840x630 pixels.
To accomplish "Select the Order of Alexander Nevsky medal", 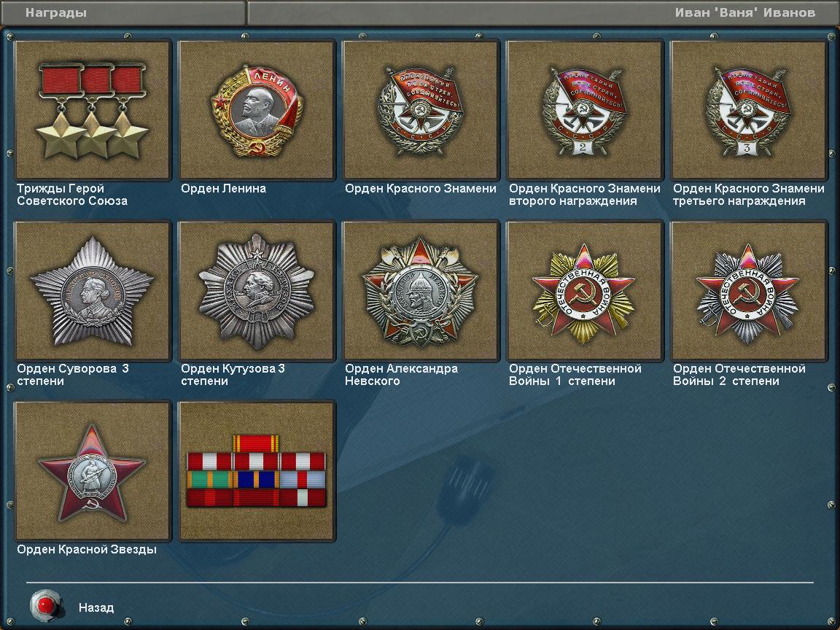I will (421, 291).
